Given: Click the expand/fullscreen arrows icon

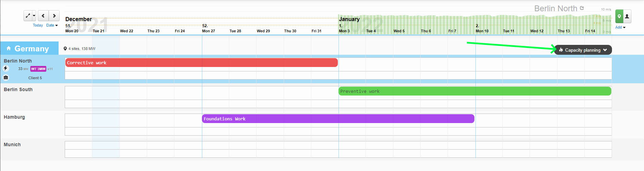Looking at the screenshot, I should tap(28, 16).
